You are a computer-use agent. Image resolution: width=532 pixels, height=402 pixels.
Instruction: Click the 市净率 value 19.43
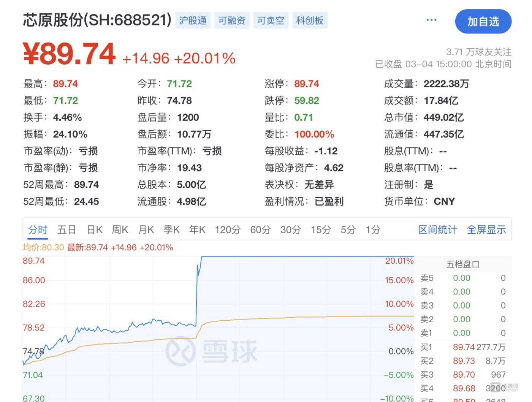189,168
